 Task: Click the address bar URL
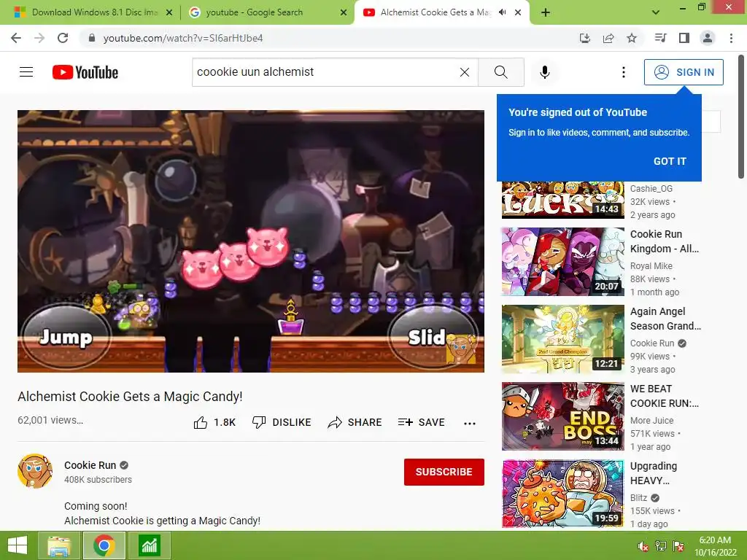click(x=183, y=38)
